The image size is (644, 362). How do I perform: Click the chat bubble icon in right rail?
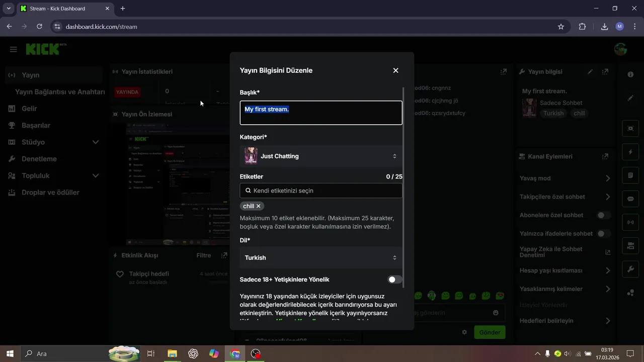tap(630, 199)
